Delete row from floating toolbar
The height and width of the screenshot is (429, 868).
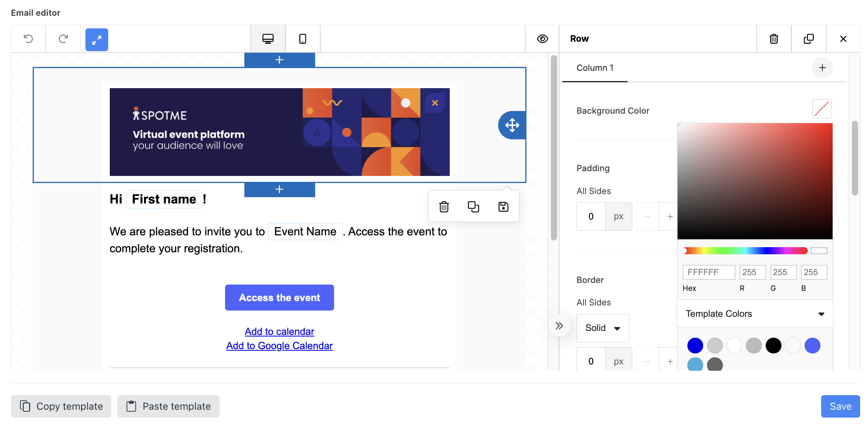coord(444,207)
